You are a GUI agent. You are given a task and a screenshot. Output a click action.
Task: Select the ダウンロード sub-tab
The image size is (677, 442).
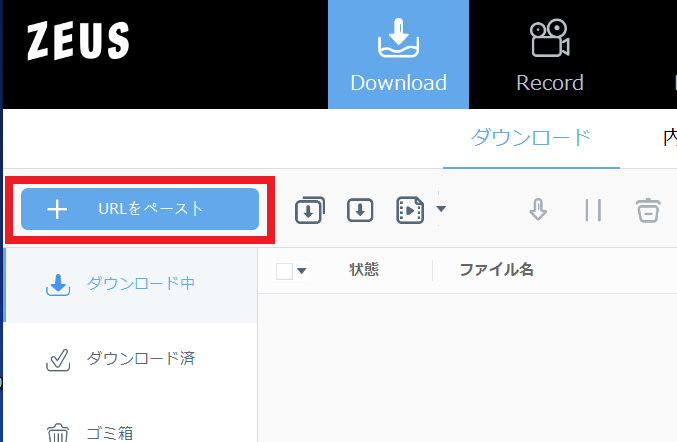pyautogui.click(x=531, y=137)
